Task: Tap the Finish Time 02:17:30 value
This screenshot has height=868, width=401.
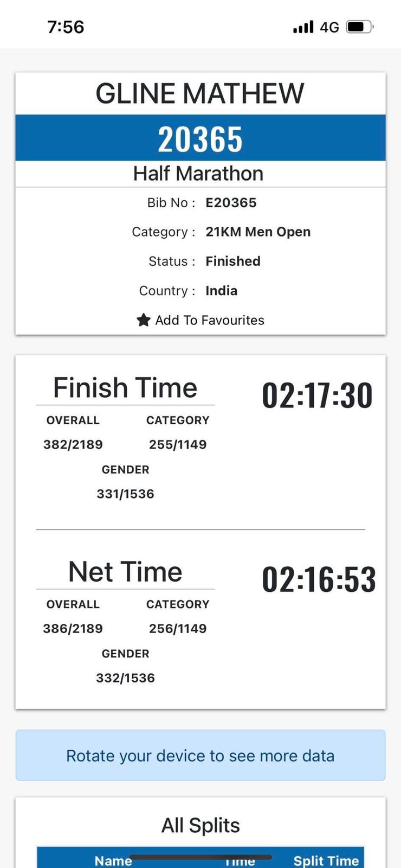Action: (x=317, y=395)
